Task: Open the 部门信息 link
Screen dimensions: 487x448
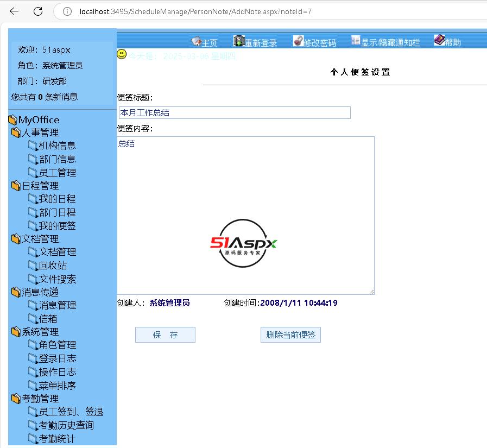Action: pyautogui.click(x=58, y=159)
